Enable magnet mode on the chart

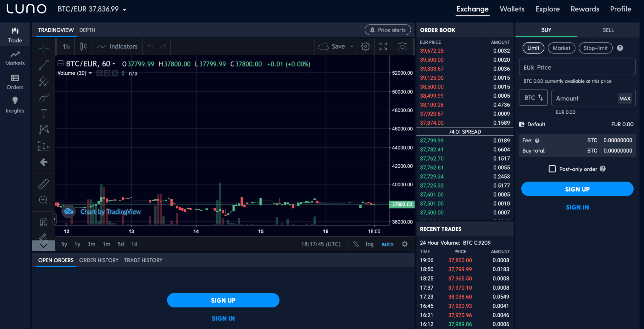(43, 222)
